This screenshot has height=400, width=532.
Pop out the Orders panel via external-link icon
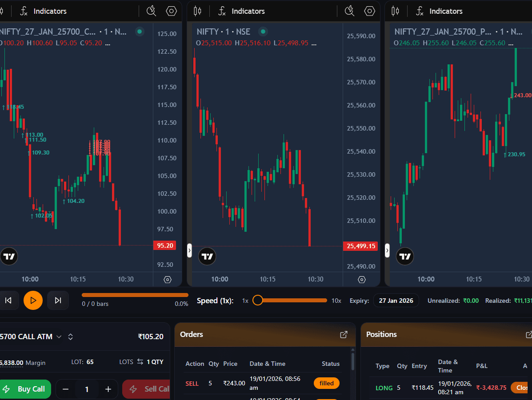[x=344, y=335]
